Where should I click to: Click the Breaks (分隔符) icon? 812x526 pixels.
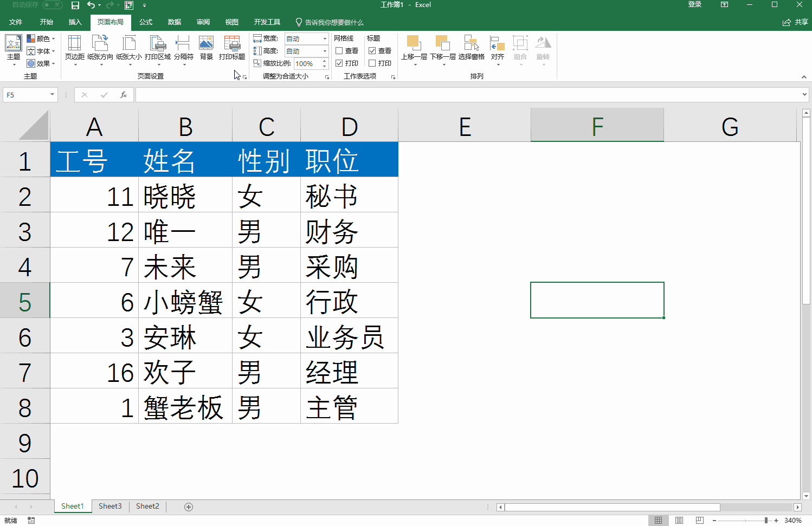pyautogui.click(x=184, y=50)
